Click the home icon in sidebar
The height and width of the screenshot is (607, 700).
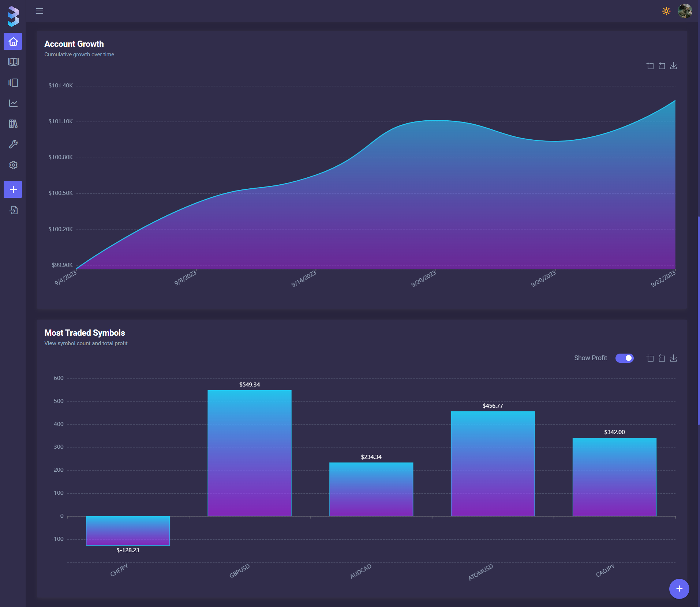click(13, 42)
